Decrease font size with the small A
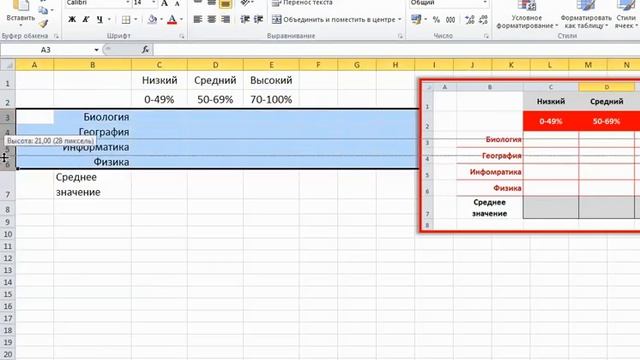The height and width of the screenshot is (360, 640). 177,3
